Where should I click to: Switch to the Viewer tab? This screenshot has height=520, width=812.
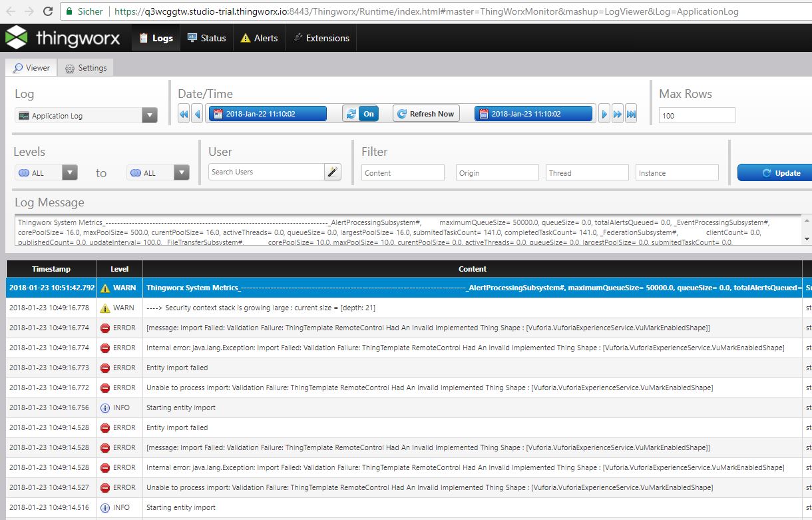(x=31, y=68)
